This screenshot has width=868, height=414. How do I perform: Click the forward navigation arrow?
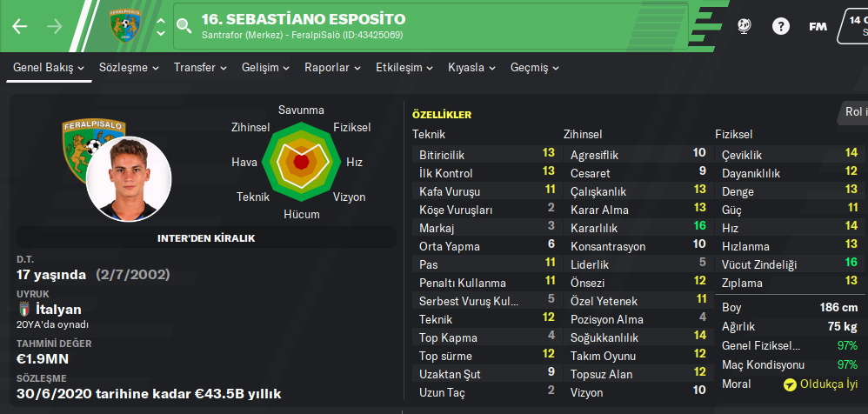(x=55, y=26)
